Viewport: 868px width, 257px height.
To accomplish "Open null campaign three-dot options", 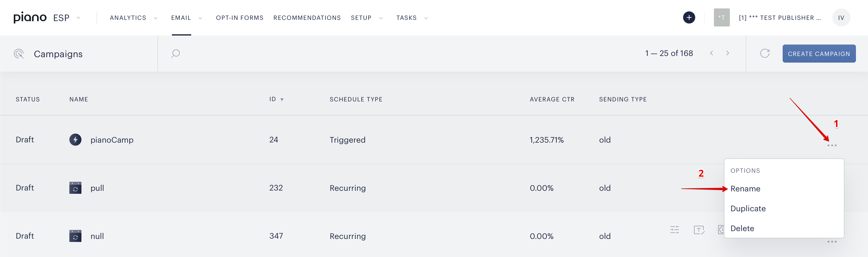I will 832,242.
